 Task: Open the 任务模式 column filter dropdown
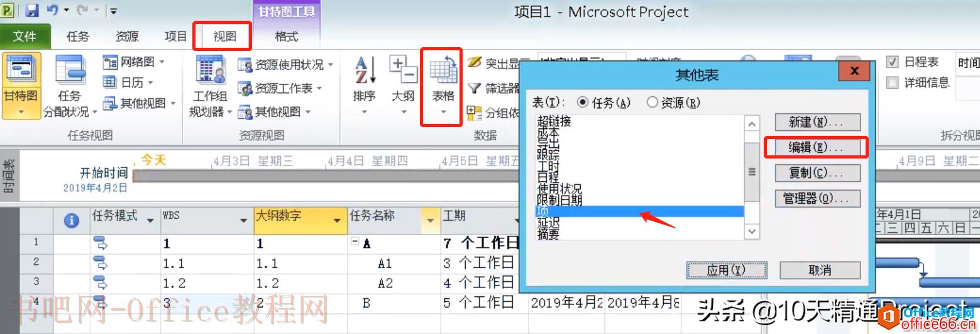(x=150, y=220)
